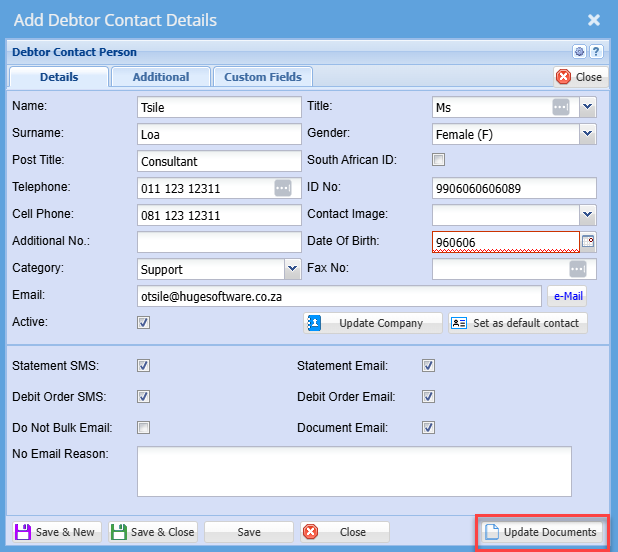Click into the No Email Reason text area
The width and height of the screenshot is (618, 552).
pos(354,471)
